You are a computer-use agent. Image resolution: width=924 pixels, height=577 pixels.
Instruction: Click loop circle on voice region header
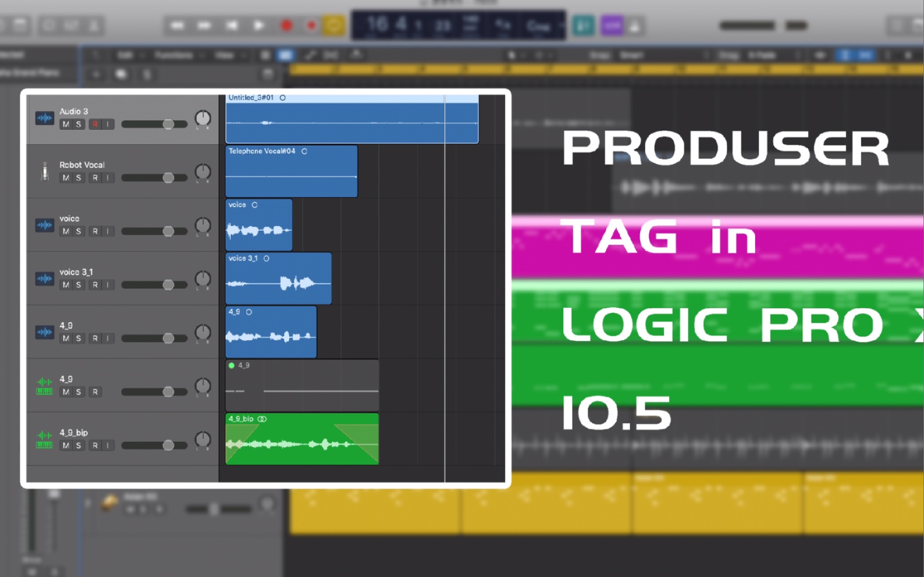click(x=254, y=205)
